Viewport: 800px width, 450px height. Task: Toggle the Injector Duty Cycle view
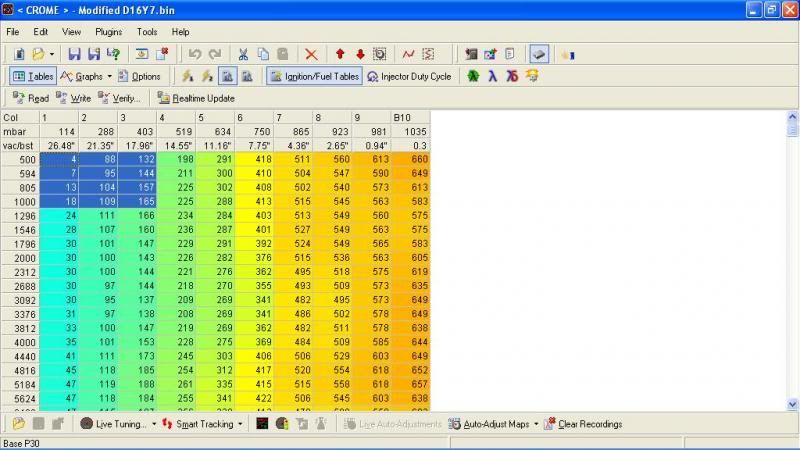tap(408, 76)
